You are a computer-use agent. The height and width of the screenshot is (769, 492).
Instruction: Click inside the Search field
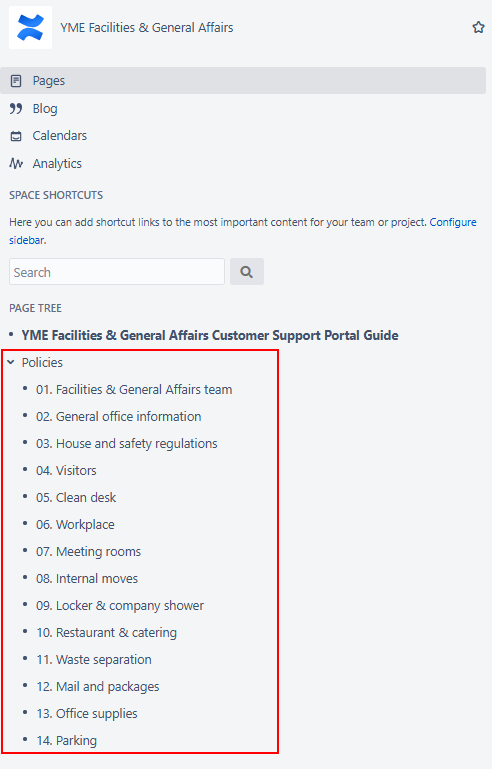[x=117, y=272]
